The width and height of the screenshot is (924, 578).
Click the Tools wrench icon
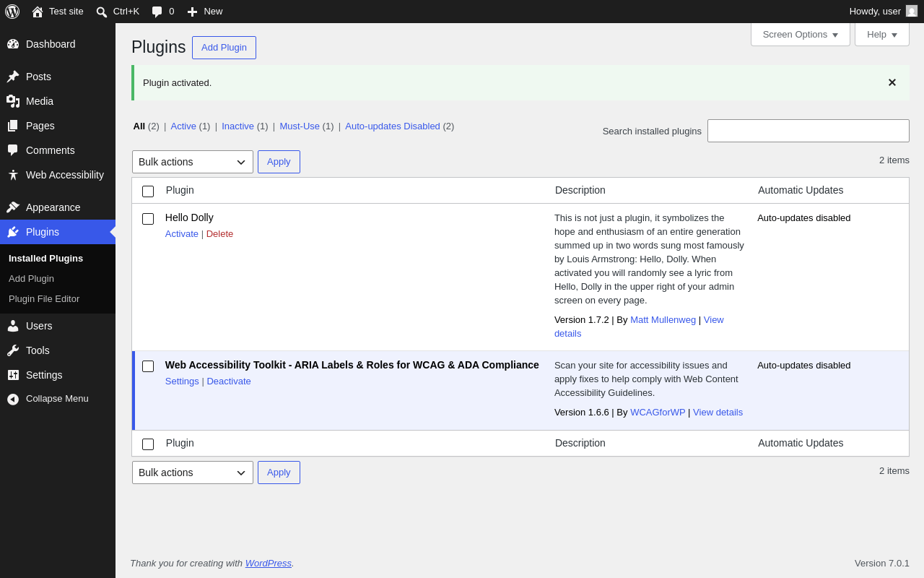click(x=13, y=350)
